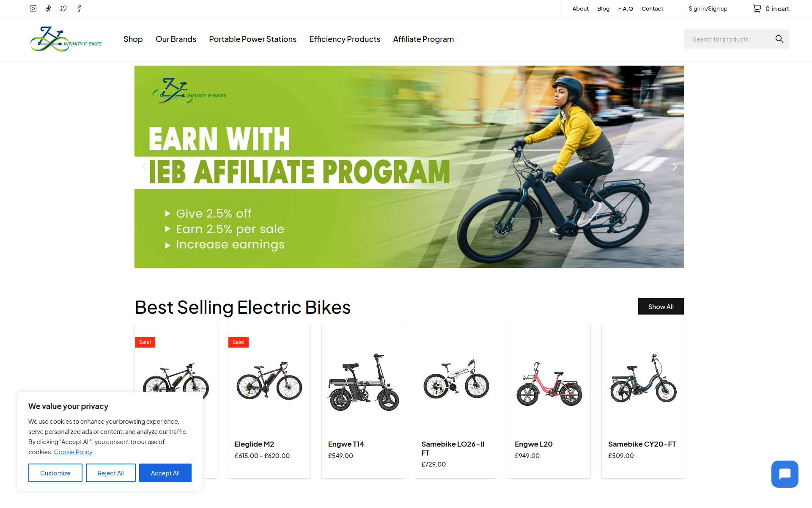Image resolution: width=812 pixels, height=508 pixels.
Task: Open the Twitter social icon
Action: pos(63,8)
